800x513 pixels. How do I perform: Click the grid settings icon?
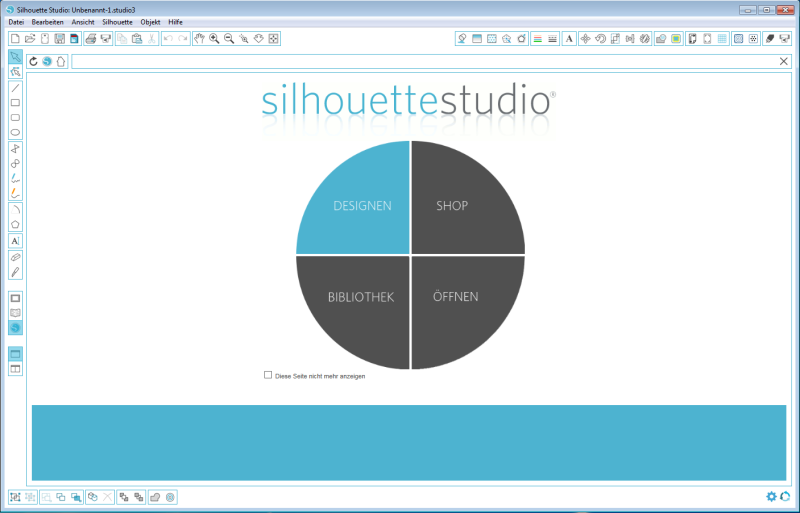tap(722, 39)
